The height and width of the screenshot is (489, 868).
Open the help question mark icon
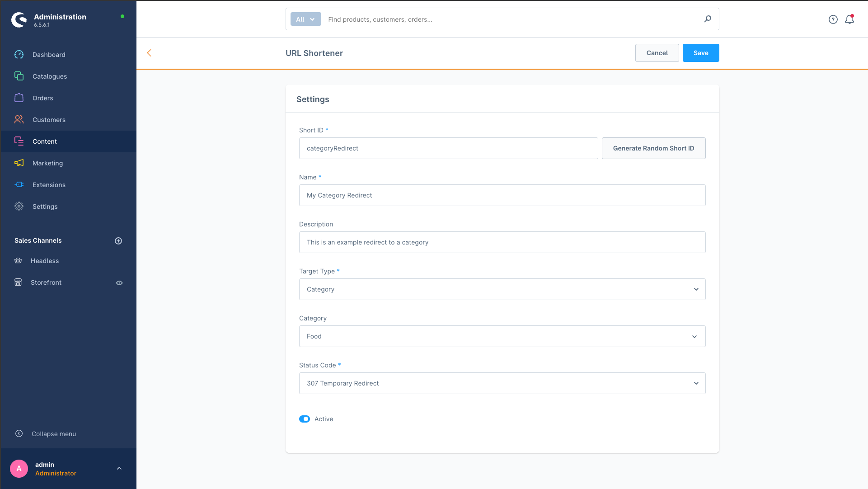click(833, 19)
